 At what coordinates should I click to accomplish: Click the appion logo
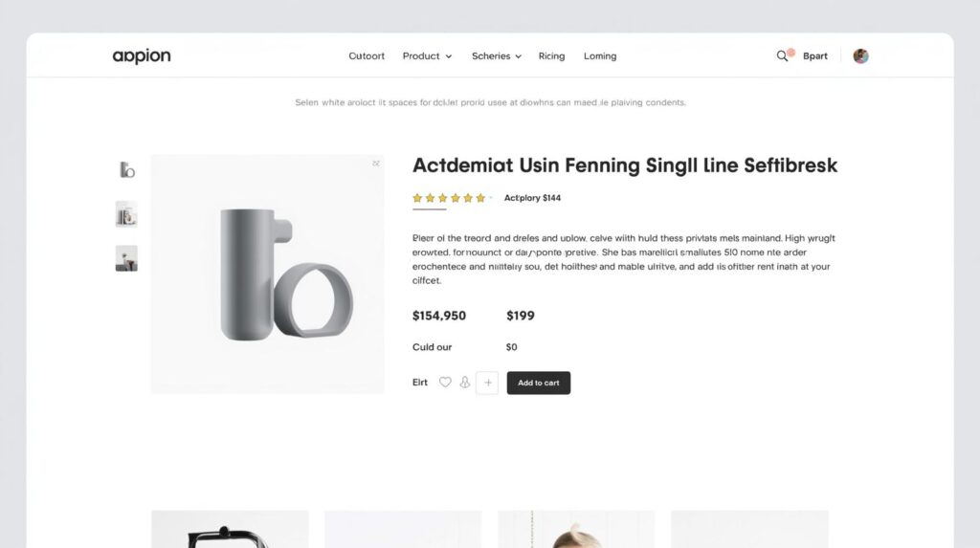click(142, 56)
